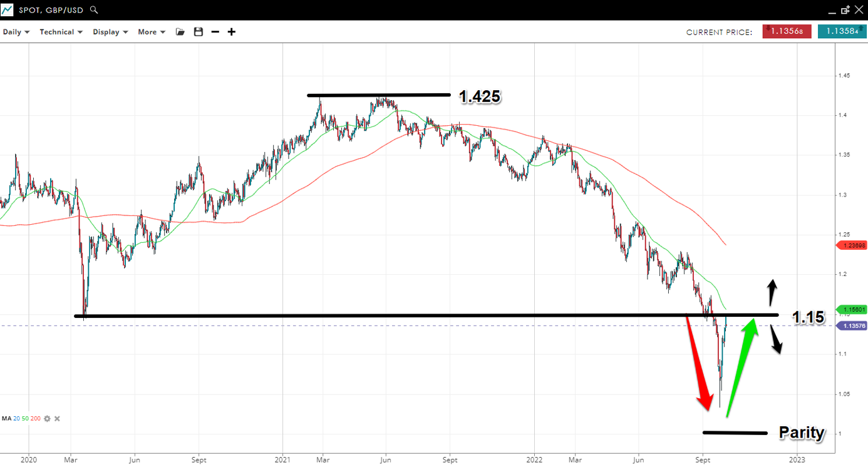
Task: Open MA indicator settings gear
Action: [47, 418]
